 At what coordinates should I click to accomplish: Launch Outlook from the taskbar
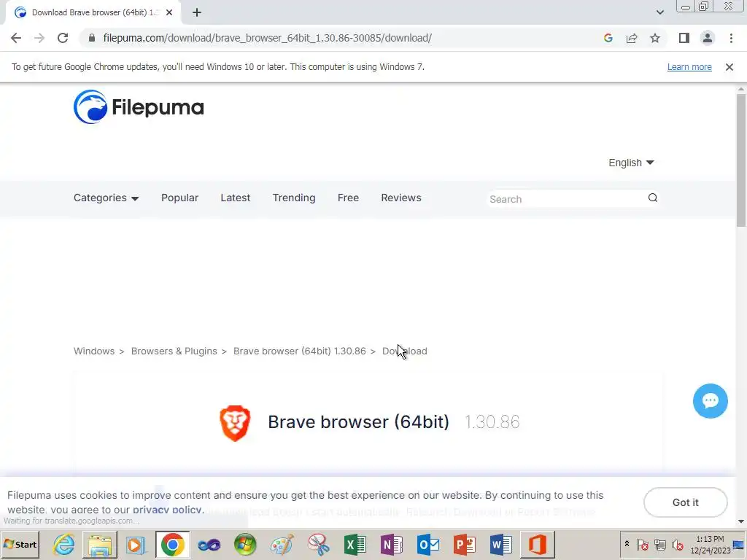pyautogui.click(x=427, y=544)
